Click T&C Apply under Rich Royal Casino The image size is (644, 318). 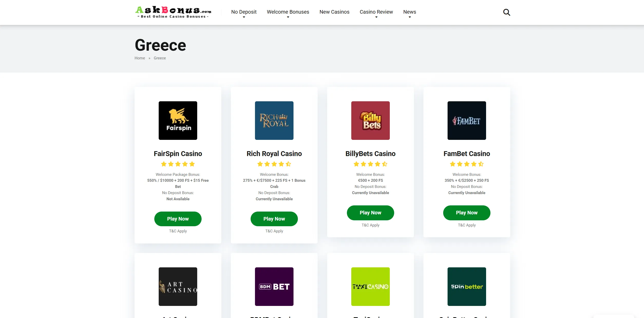pyautogui.click(x=274, y=231)
